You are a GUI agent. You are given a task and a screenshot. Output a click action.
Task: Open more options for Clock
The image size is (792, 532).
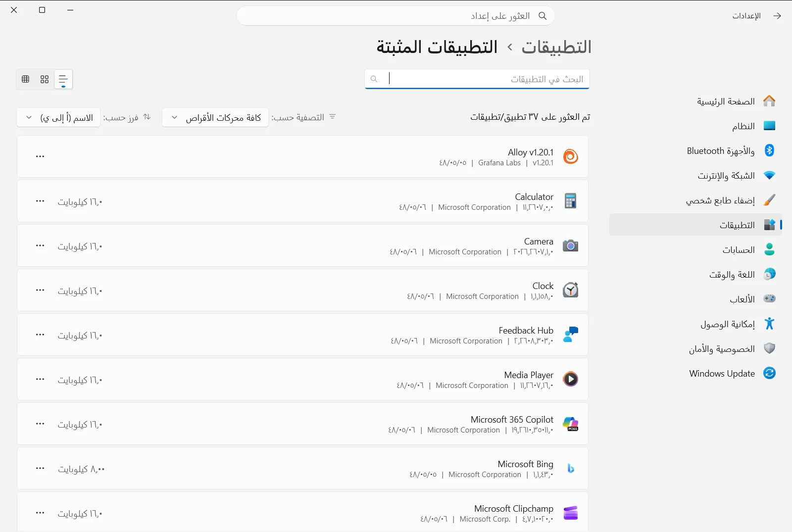pos(40,290)
